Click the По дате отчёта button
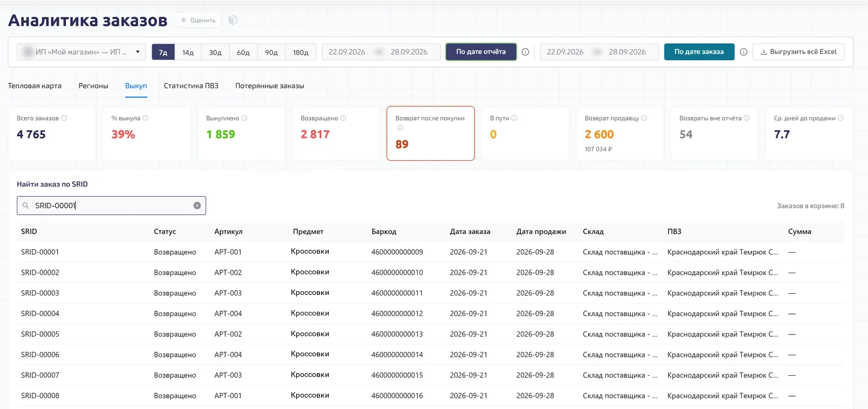868x409 pixels. pyautogui.click(x=481, y=52)
